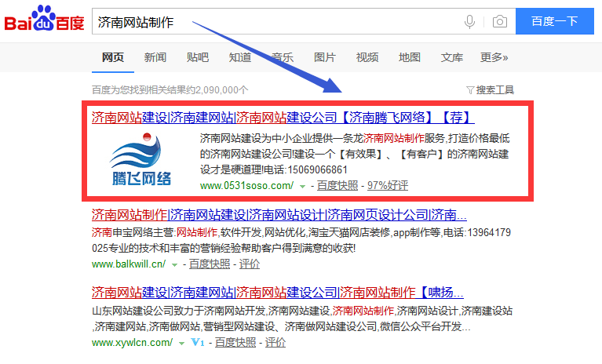The width and height of the screenshot is (602, 364).
Task: Open the 知道 tab
Action: point(240,57)
